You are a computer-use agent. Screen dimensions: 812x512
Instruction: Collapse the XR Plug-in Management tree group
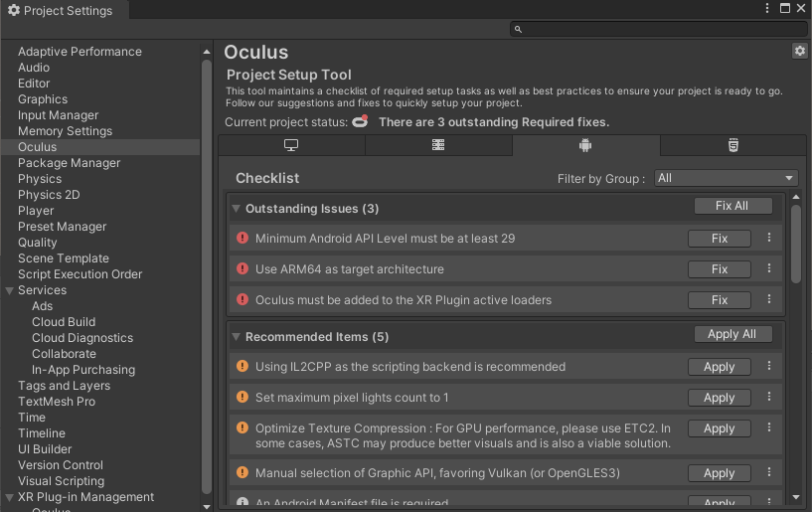pos(9,497)
